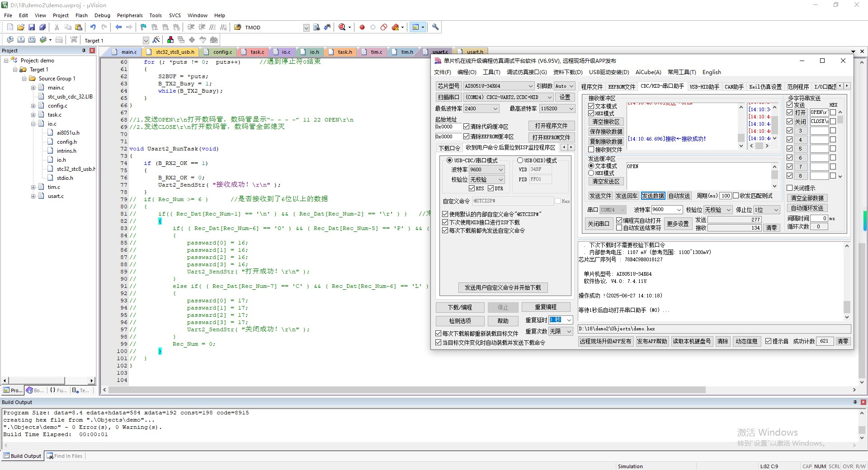Image resolution: width=868 pixels, height=470 pixels.
Task: Click the Configuration wrench icon
Action: tap(435, 28)
